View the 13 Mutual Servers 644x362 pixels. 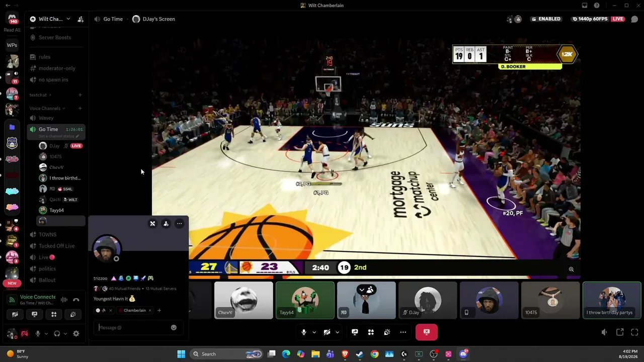coord(161,289)
